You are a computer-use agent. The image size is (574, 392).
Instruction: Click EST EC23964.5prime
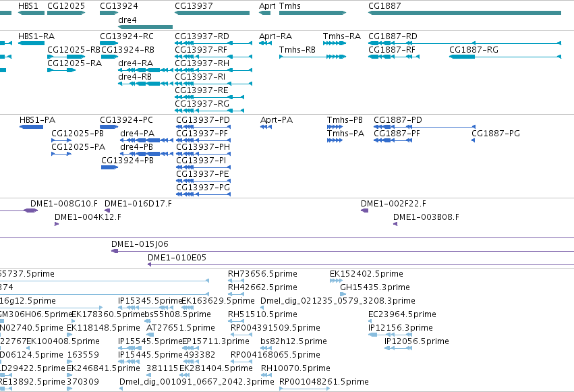click(402, 314)
